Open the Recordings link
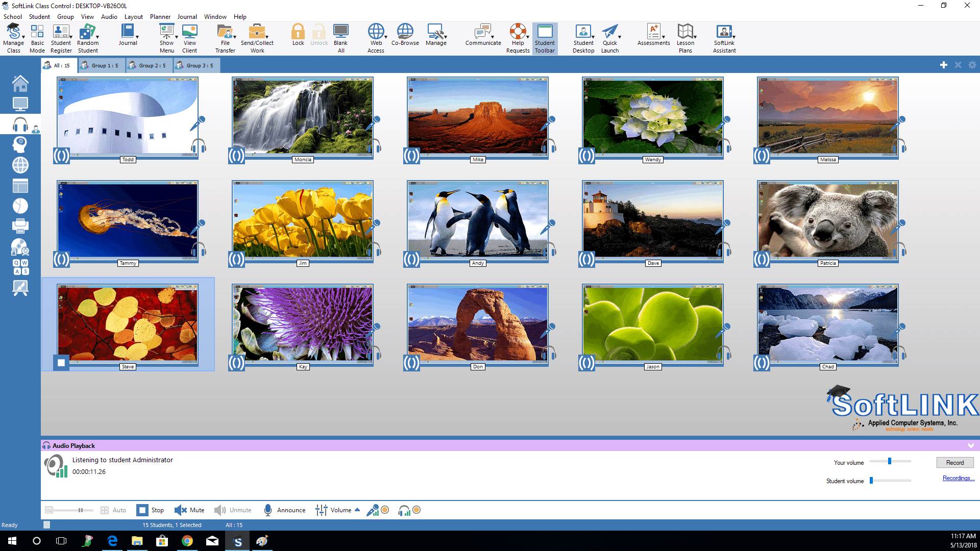980x551 pixels. [x=959, y=478]
